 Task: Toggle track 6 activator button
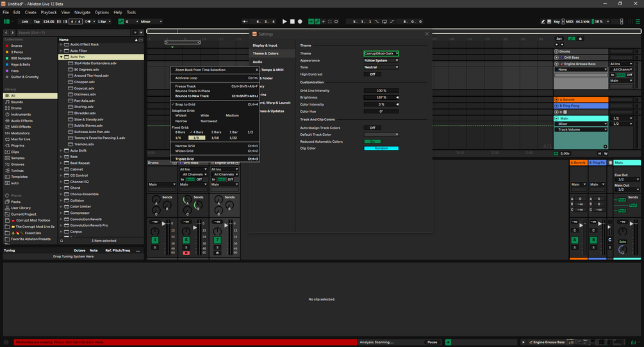pyautogui.click(x=186, y=240)
